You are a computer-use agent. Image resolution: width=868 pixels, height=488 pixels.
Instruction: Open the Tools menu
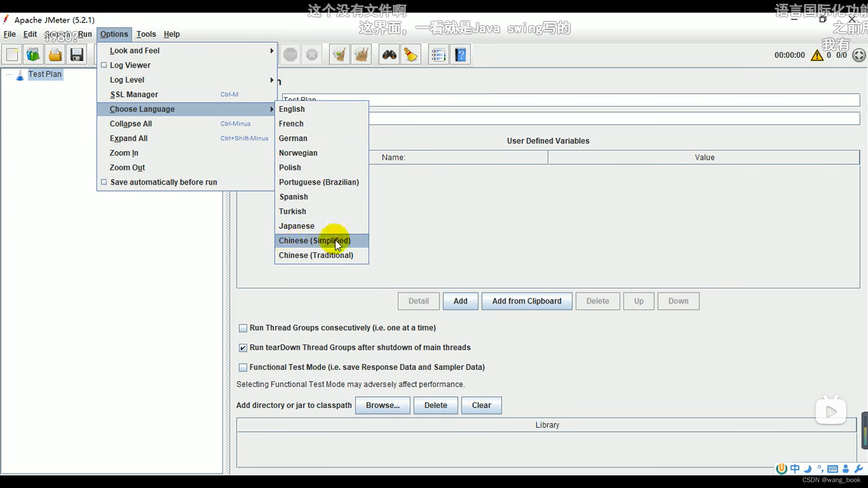(x=146, y=34)
